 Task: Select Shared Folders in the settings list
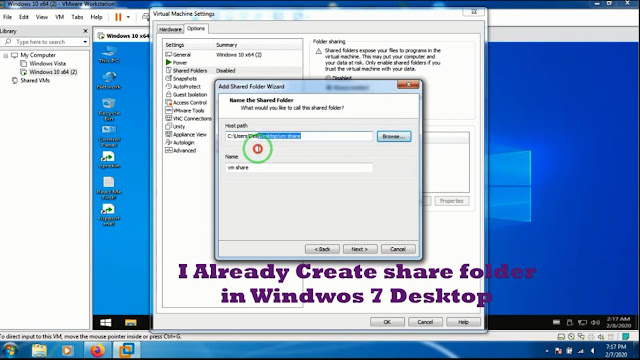[190, 71]
